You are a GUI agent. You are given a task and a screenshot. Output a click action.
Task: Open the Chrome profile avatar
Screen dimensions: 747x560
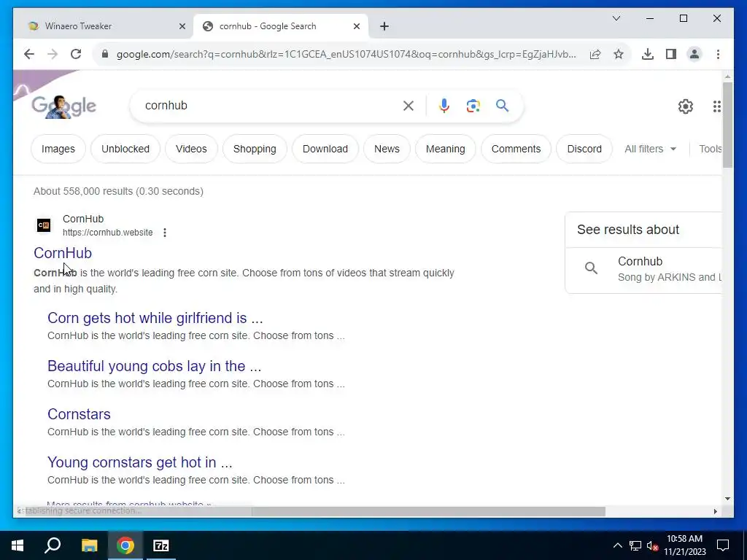(x=694, y=54)
